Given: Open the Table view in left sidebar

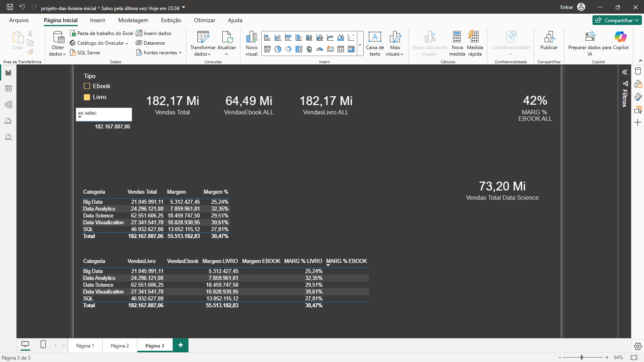Looking at the screenshot, I should pyautogui.click(x=8, y=89).
